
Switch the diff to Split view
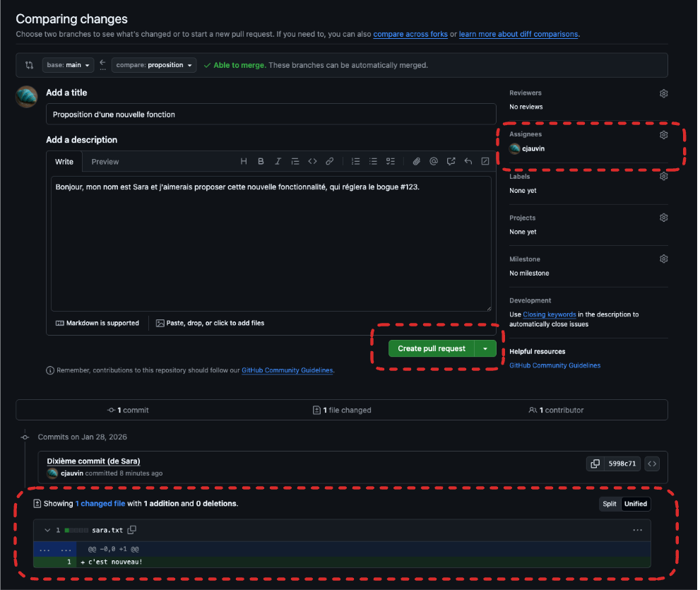point(609,504)
